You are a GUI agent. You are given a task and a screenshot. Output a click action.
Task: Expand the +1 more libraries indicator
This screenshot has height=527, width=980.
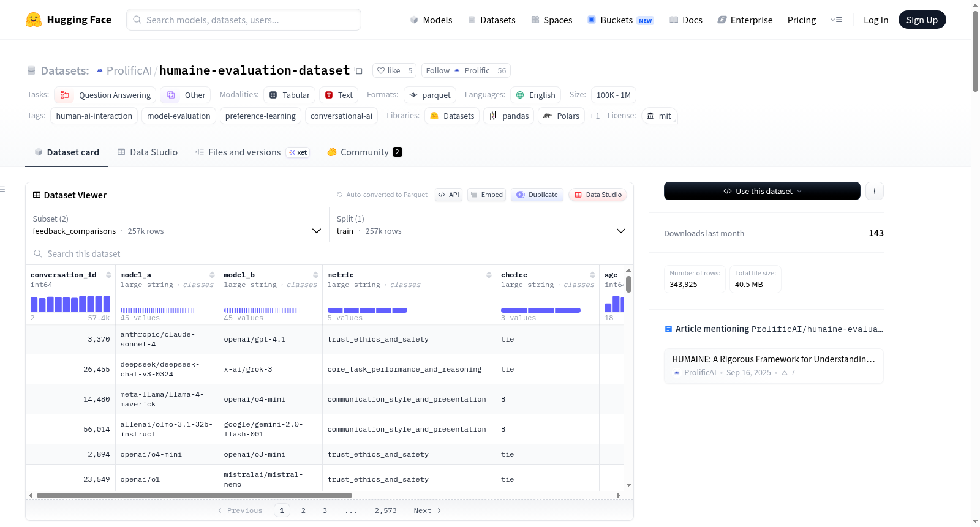coord(594,116)
